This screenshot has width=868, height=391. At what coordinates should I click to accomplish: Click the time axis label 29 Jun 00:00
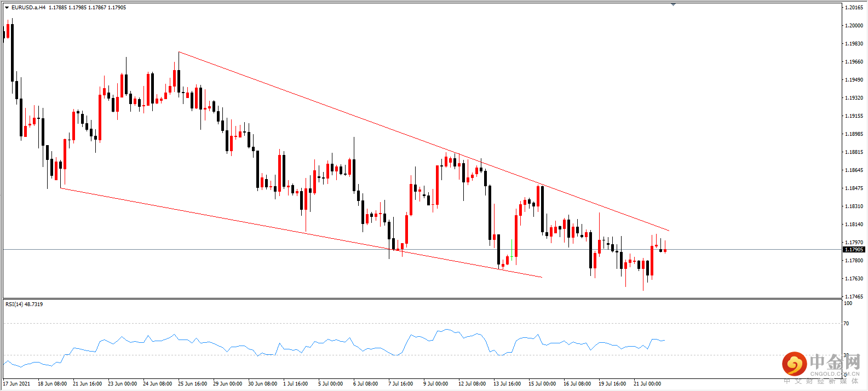(x=228, y=384)
